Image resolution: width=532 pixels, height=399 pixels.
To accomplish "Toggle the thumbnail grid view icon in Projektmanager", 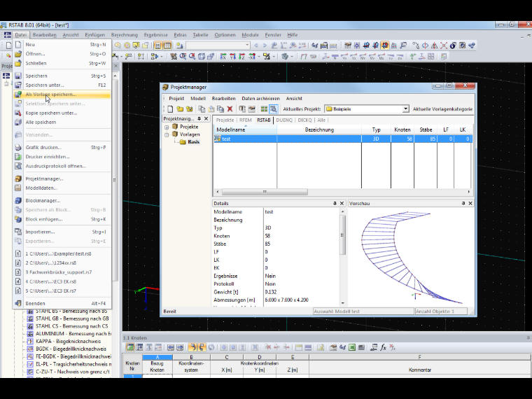I will 264,109.
